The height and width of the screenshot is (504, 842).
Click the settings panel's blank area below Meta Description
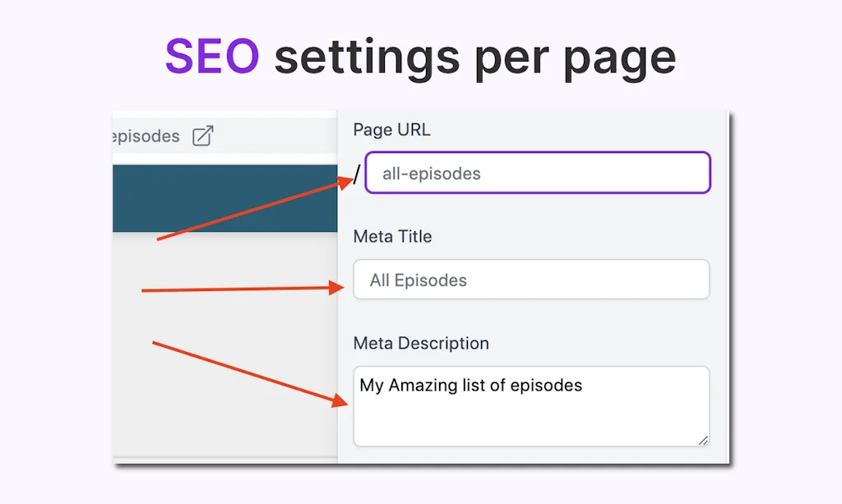click(x=531, y=455)
